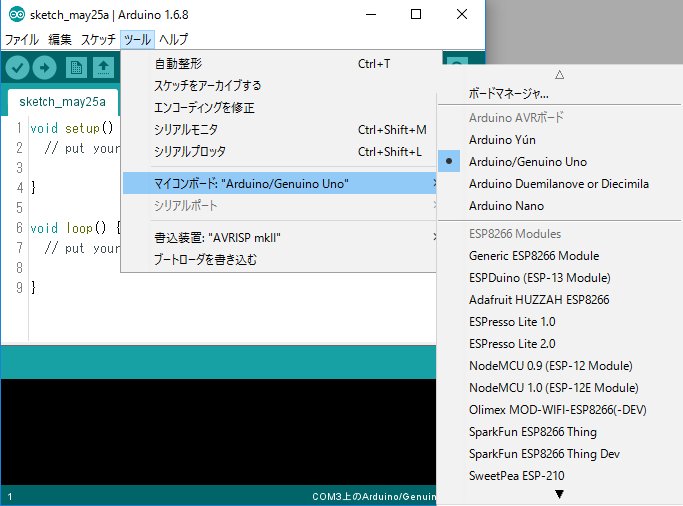Maximize the Arduino window
The width and height of the screenshot is (683, 506).
416,14
